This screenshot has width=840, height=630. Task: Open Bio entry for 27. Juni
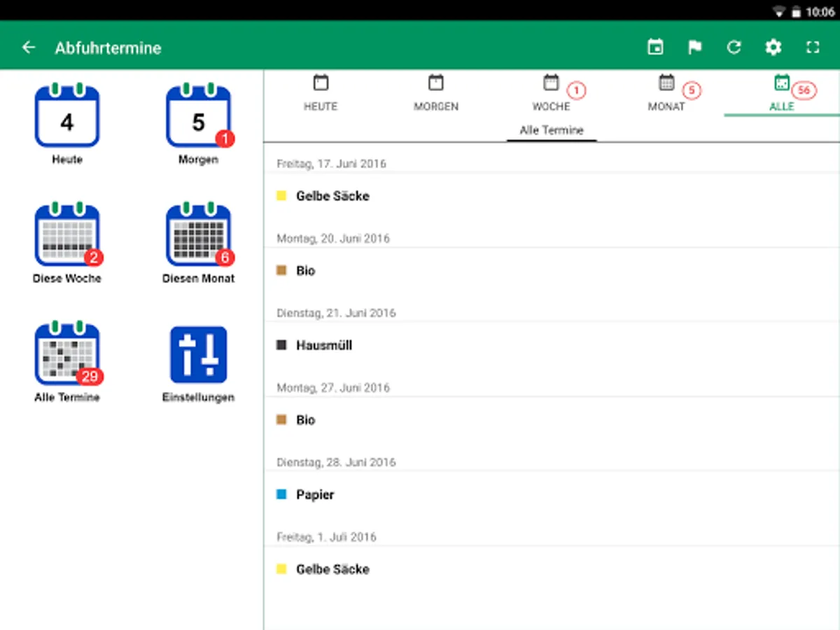(552, 420)
